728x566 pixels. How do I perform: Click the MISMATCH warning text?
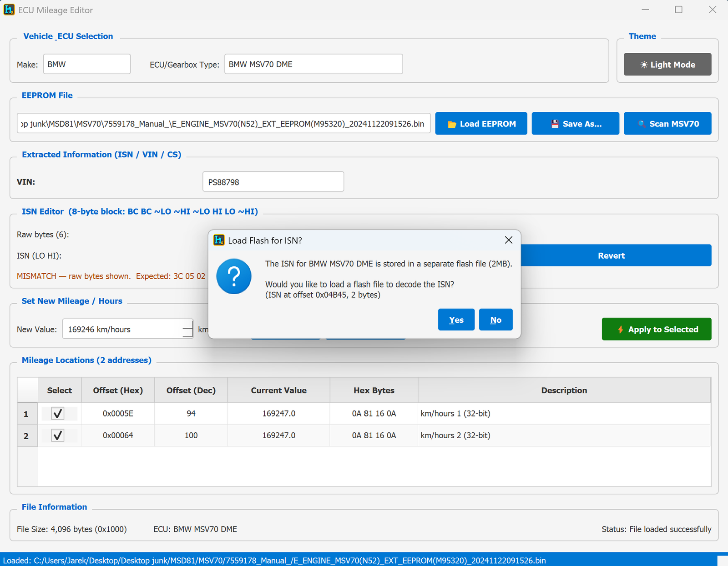tap(111, 276)
